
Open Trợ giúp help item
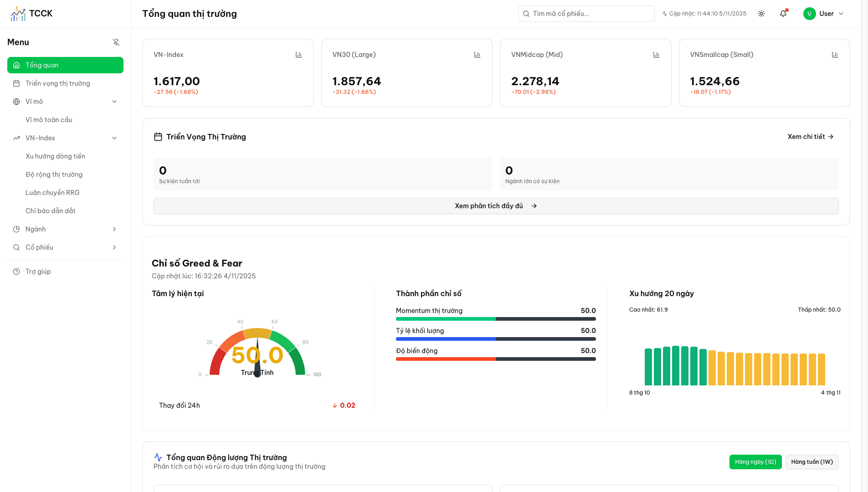tap(38, 272)
